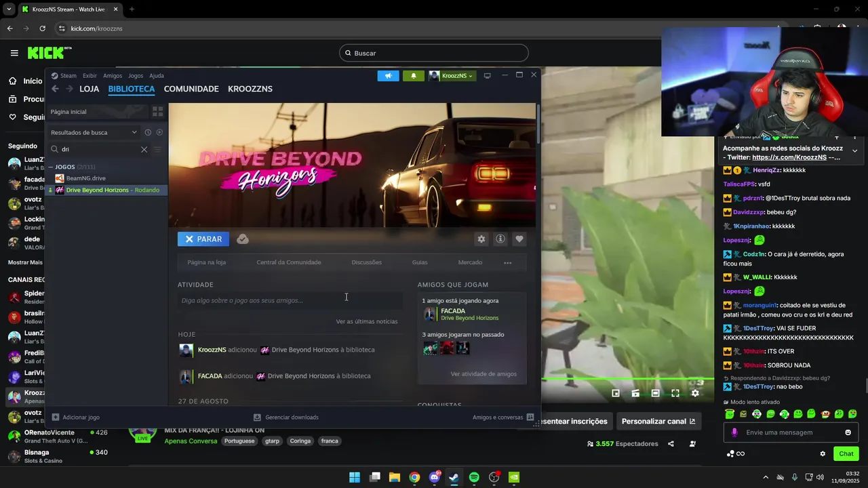Enter fullscreen on Kick player
Viewport: 868px width, 488px height.
pos(675,393)
